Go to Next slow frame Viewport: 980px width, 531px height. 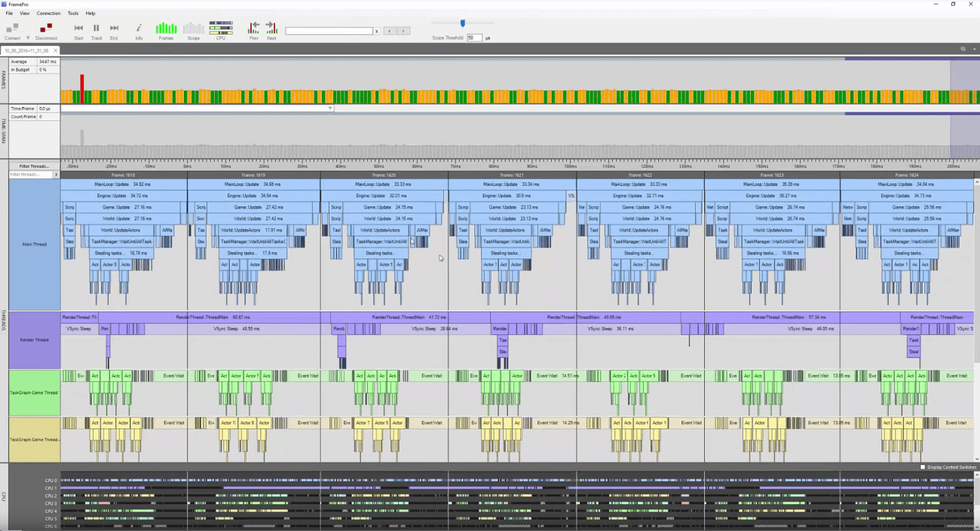[271, 28]
